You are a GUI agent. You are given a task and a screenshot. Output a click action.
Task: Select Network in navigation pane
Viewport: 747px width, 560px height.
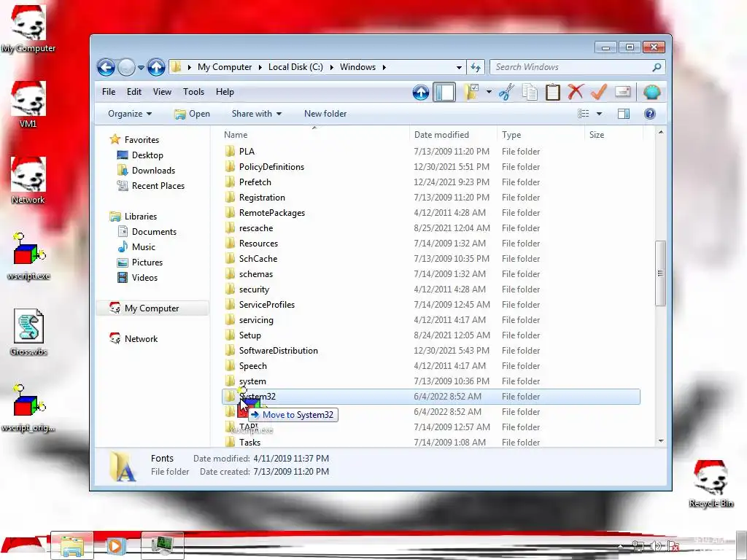tap(141, 339)
